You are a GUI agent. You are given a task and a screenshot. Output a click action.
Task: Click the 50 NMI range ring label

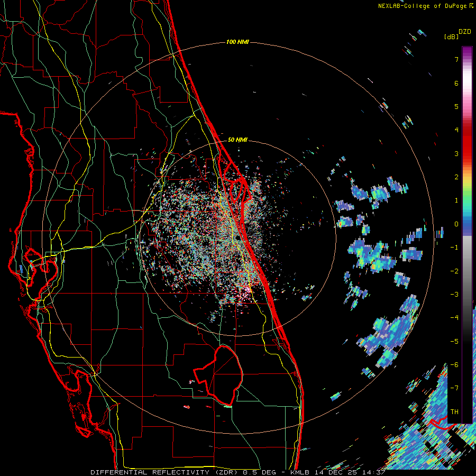(x=237, y=140)
